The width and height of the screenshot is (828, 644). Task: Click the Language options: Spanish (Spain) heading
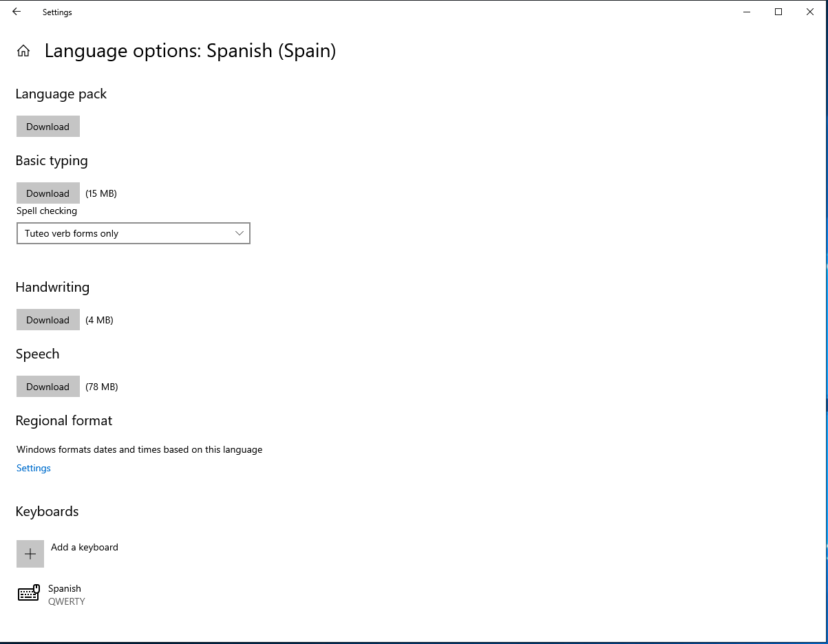pyautogui.click(x=190, y=50)
